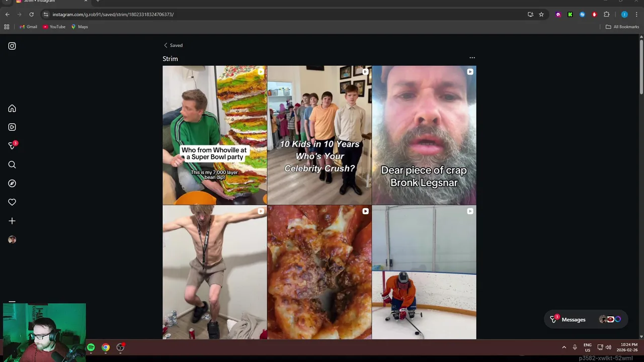Image resolution: width=644 pixels, height=362 pixels.
Task: Click the blue Shazam extension icon
Action: pyautogui.click(x=582, y=15)
